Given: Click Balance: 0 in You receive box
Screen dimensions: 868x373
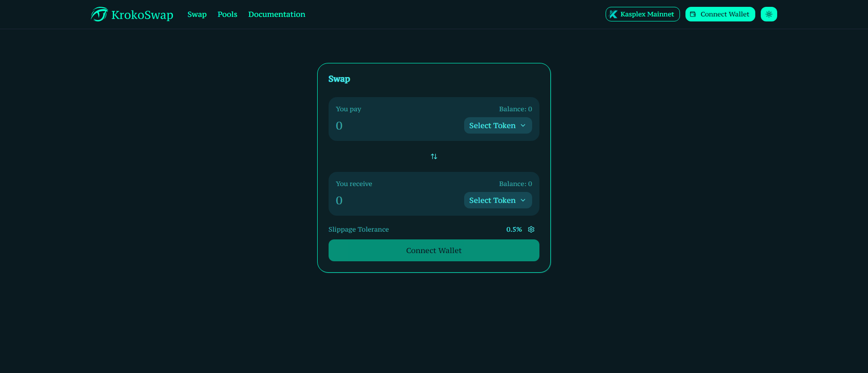Looking at the screenshot, I should pos(516,184).
